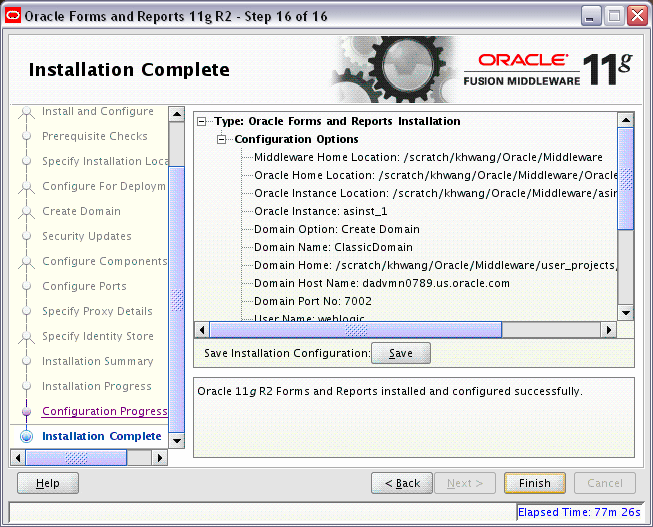The image size is (653, 527).
Task: Select the Configuration Progress step link
Action: tap(105, 411)
